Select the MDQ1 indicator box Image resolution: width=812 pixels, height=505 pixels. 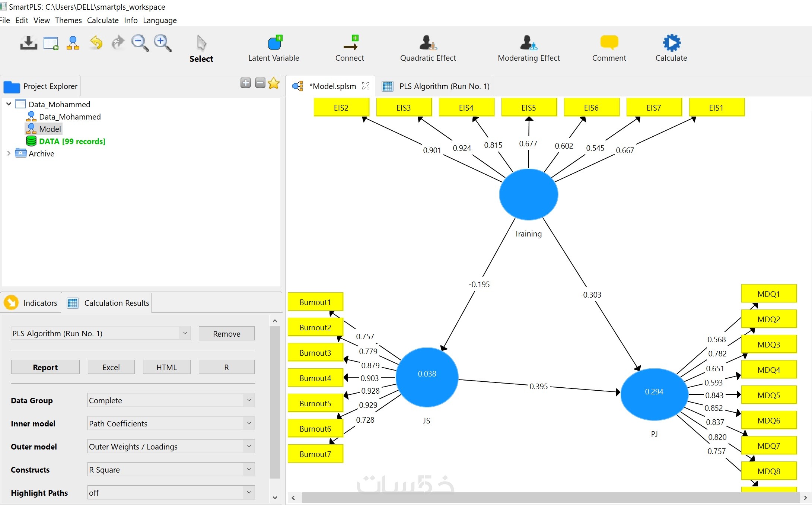tap(769, 294)
